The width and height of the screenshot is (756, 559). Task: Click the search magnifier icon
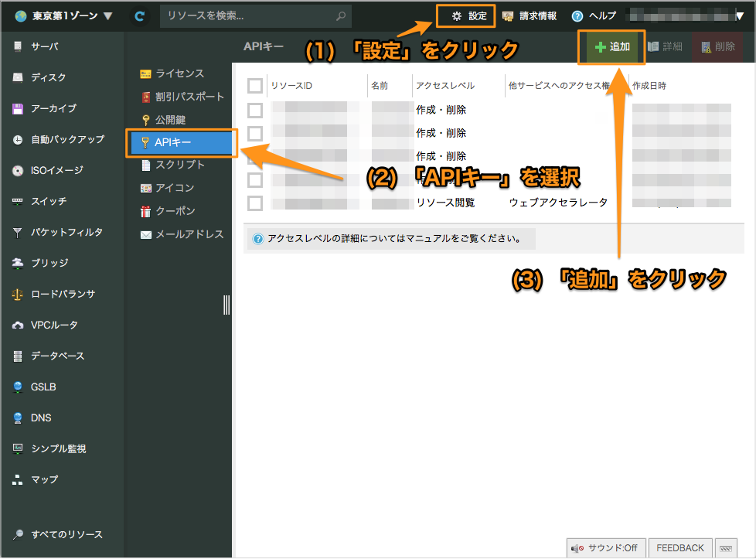click(341, 16)
